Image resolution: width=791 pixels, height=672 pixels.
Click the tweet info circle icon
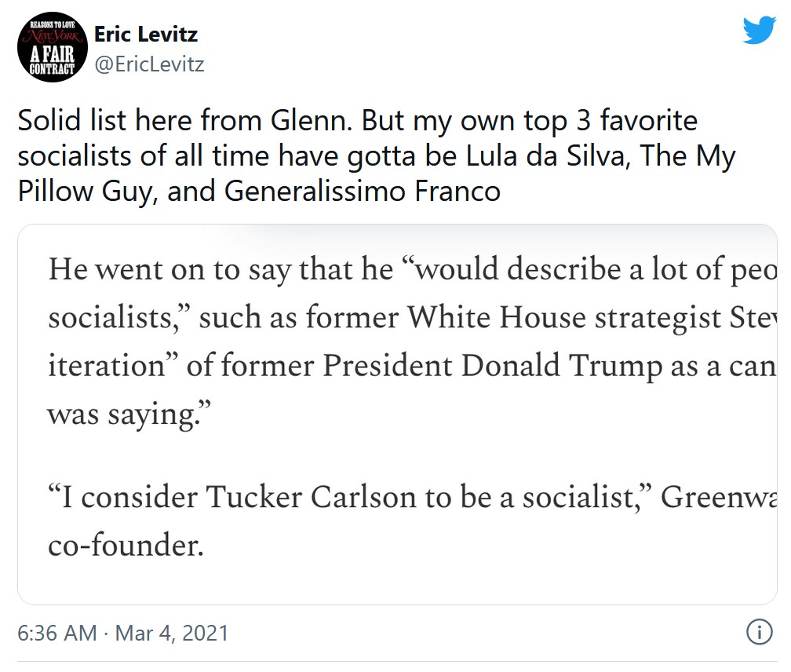coord(760,632)
